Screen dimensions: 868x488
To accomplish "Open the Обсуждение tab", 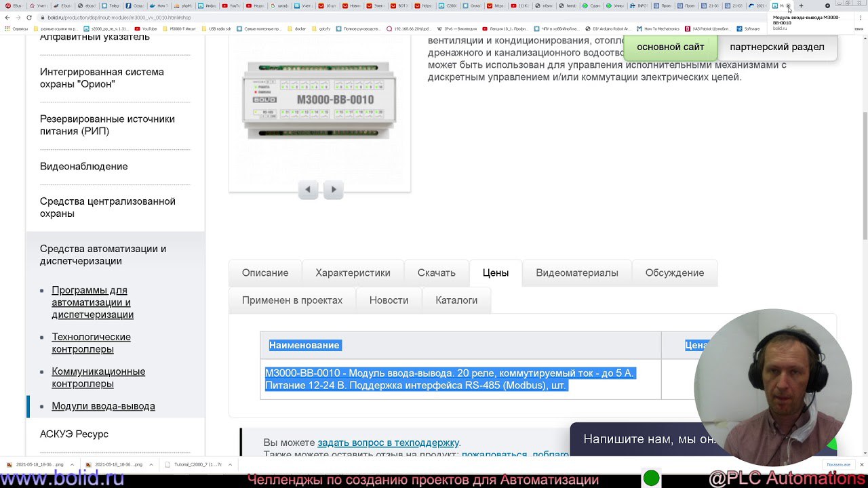I will 675,273.
